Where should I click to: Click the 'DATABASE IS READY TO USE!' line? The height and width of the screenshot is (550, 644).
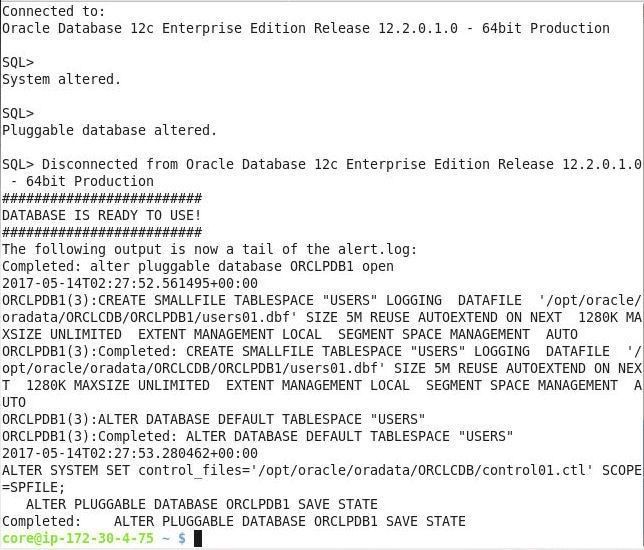coord(102,215)
